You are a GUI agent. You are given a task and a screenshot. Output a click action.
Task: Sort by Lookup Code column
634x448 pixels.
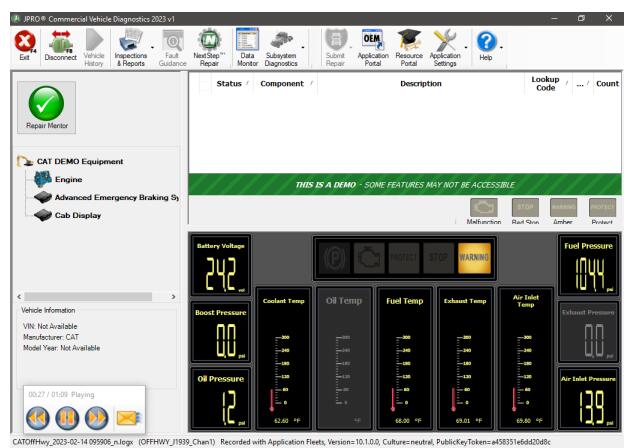coord(545,84)
